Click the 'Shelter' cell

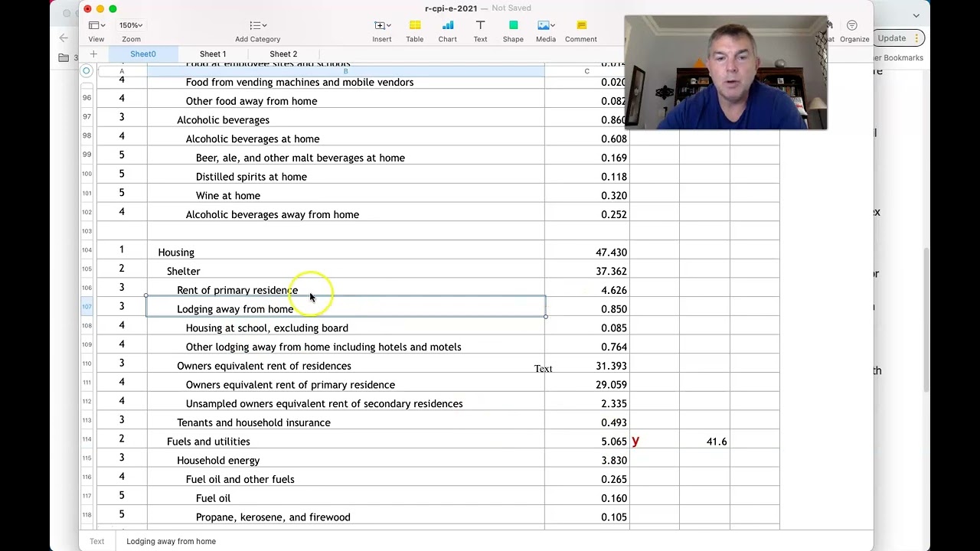(345, 271)
